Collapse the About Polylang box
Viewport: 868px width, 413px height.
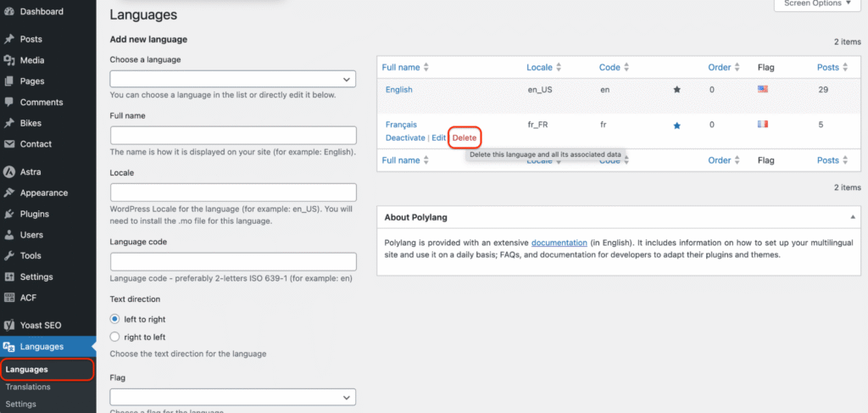click(x=853, y=217)
